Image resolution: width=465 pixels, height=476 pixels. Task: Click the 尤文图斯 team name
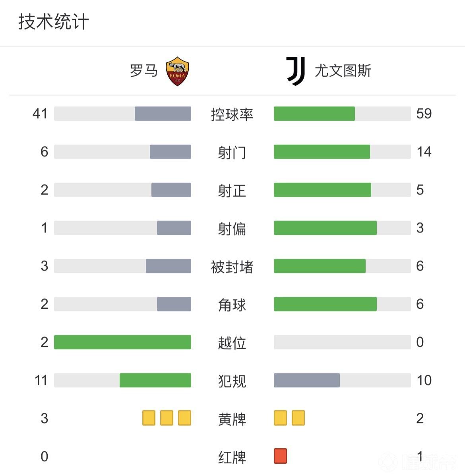coord(343,71)
